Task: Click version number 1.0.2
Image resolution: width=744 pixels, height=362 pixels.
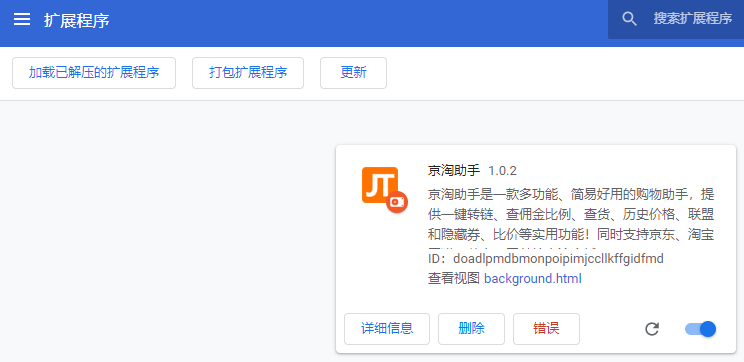Action: (502, 171)
